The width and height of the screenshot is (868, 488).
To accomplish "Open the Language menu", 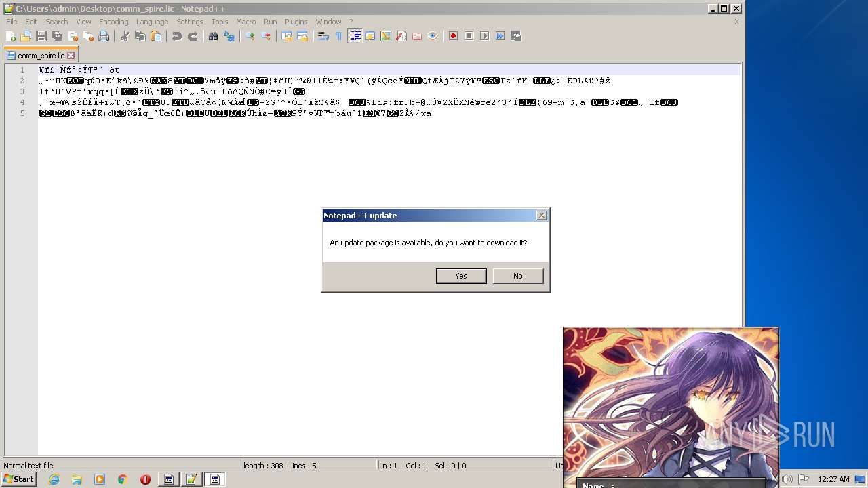I will click(x=152, y=22).
